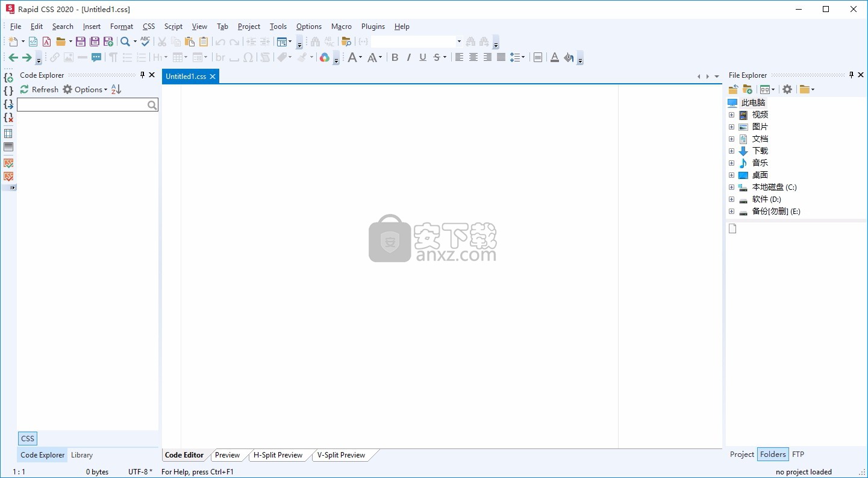Switch to the Preview tab
The width and height of the screenshot is (868, 478).
coord(228,455)
